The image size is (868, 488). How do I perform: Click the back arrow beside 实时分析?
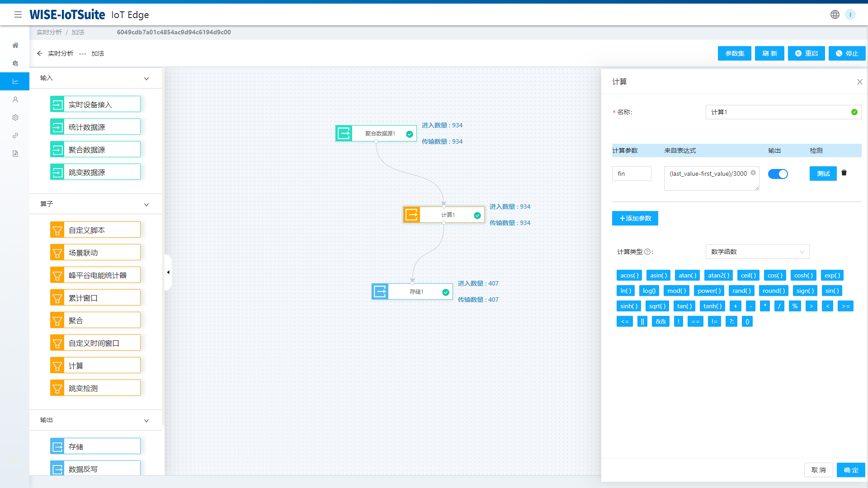[40, 53]
